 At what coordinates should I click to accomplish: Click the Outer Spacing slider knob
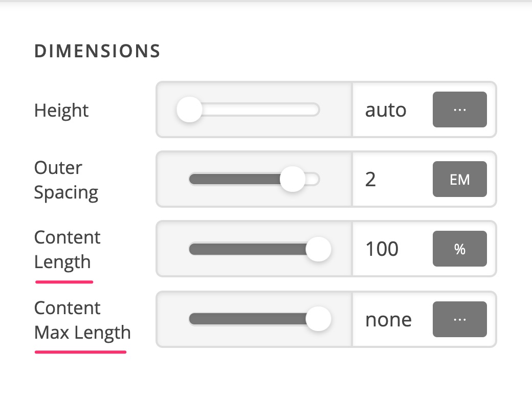[x=293, y=179]
